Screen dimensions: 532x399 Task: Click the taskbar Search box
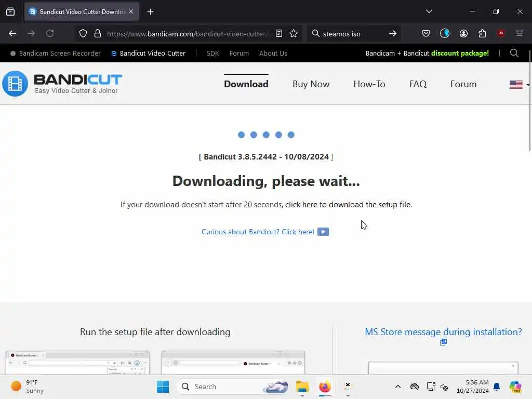tap(233, 387)
